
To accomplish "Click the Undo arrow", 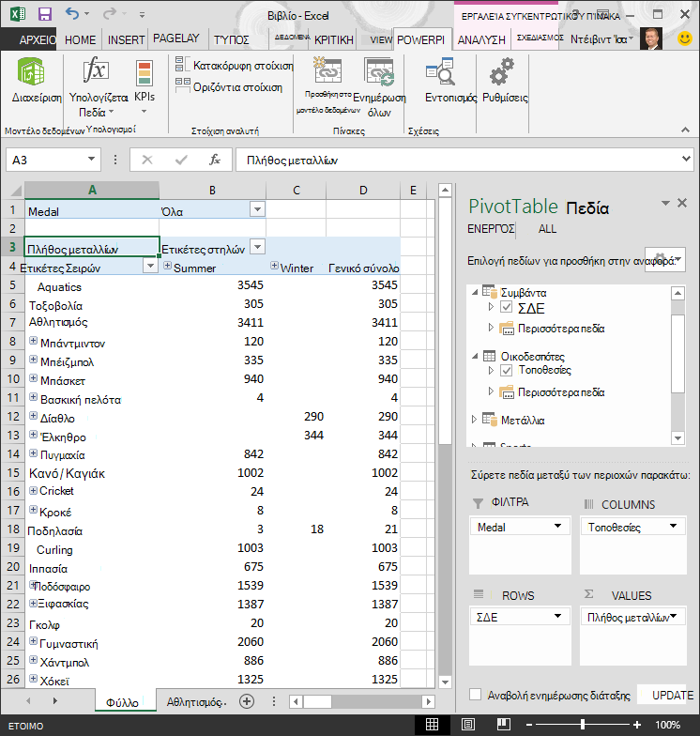I will [71, 14].
